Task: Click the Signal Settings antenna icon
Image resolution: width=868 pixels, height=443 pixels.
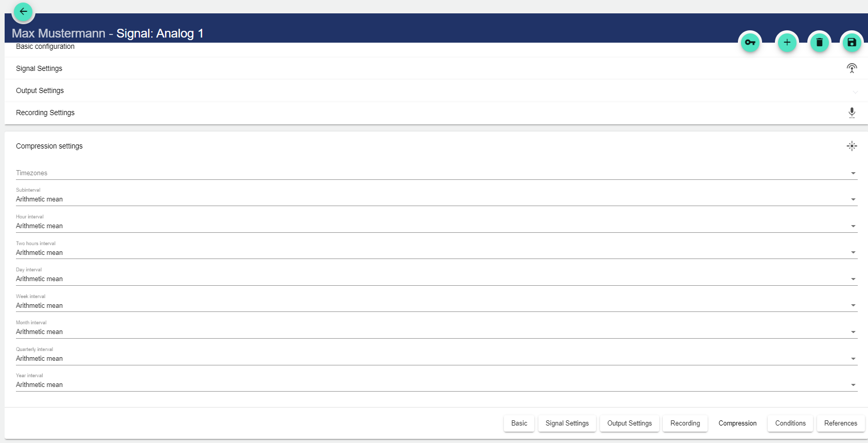Action: (x=852, y=68)
